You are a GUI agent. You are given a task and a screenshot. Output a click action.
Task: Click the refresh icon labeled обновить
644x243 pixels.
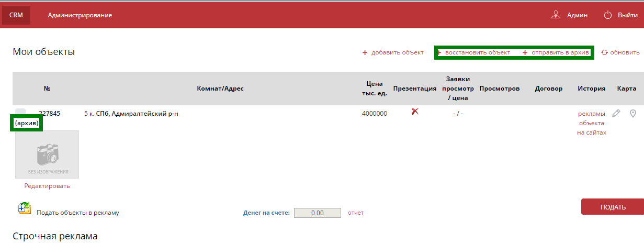[x=605, y=52]
